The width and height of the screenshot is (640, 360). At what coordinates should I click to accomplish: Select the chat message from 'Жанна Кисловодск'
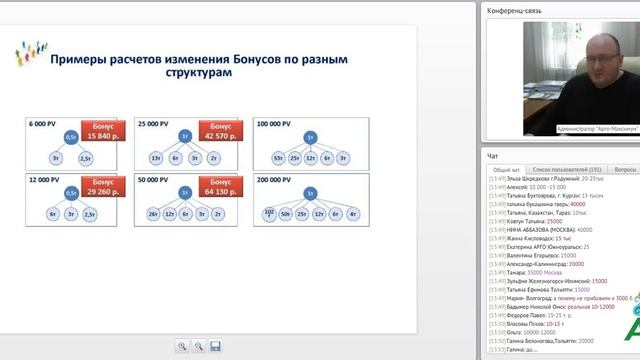pyautogui.click(x=530, y=239)
